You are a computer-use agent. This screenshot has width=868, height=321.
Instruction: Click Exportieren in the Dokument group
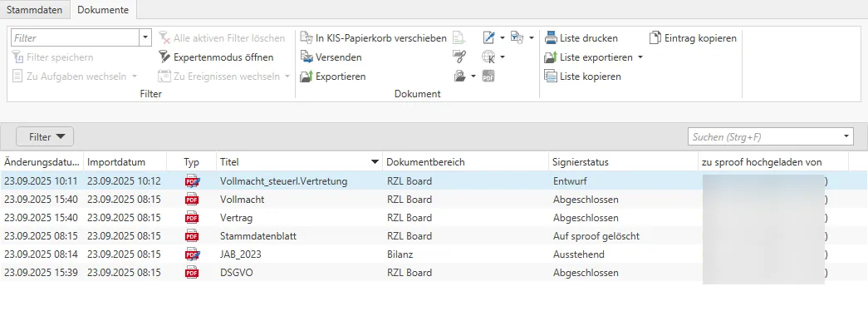click(x=333, y=76)
